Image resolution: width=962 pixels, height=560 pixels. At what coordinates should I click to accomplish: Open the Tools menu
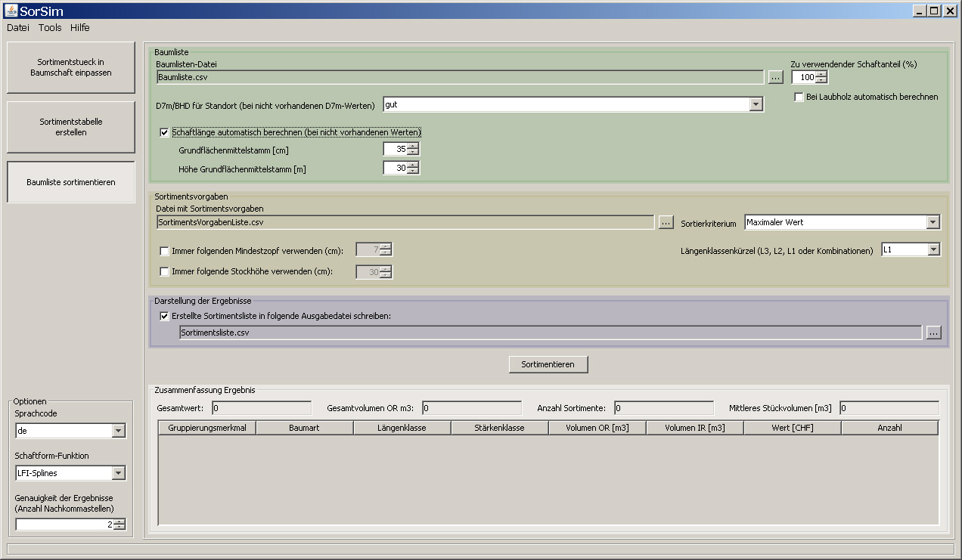point(50,28)
